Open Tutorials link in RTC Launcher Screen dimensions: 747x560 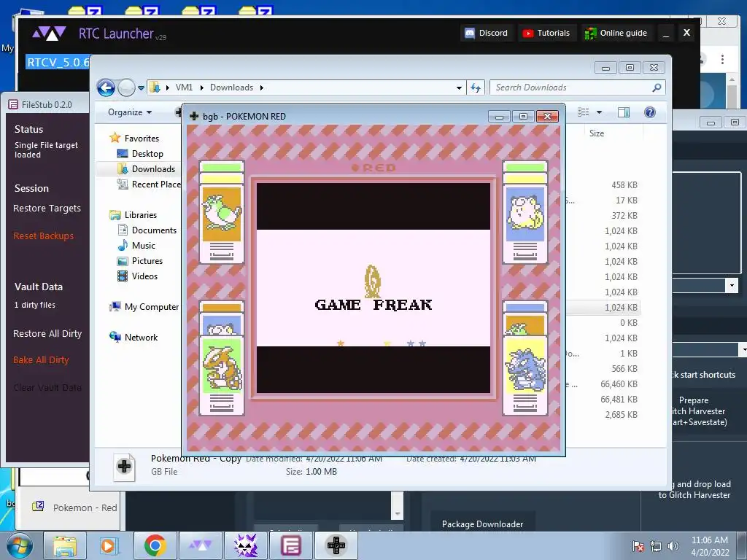pyautogui.click(x=546, y=33)
